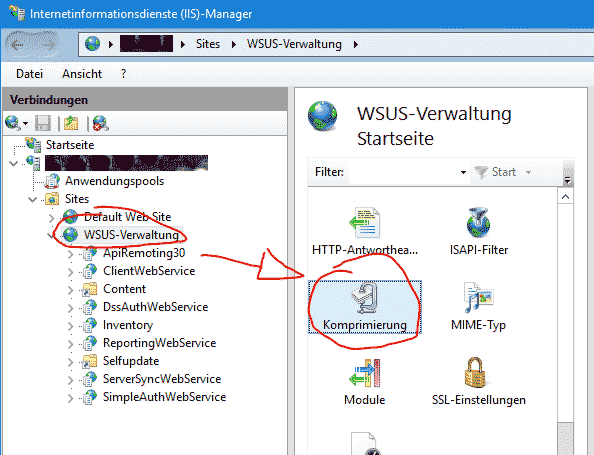Open the Ansicht menu
594x455 pixels.
(x=82, y=73)
